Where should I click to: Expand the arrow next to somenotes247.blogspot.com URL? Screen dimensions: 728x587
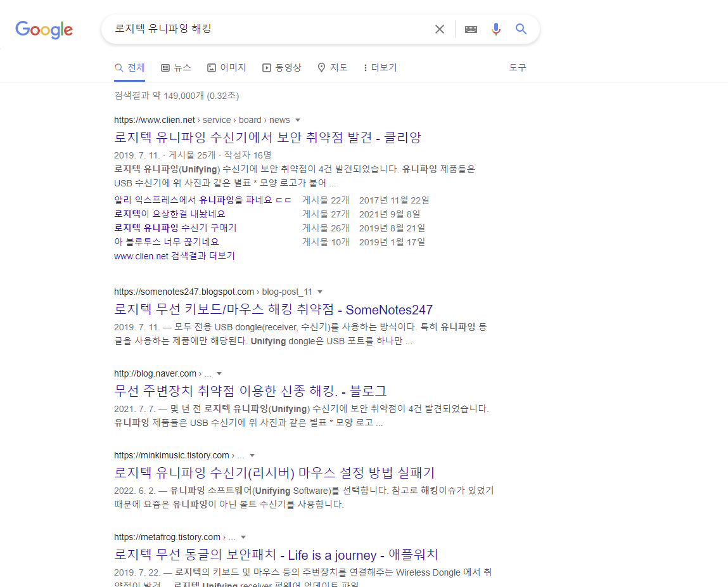(x=320, y=292)
